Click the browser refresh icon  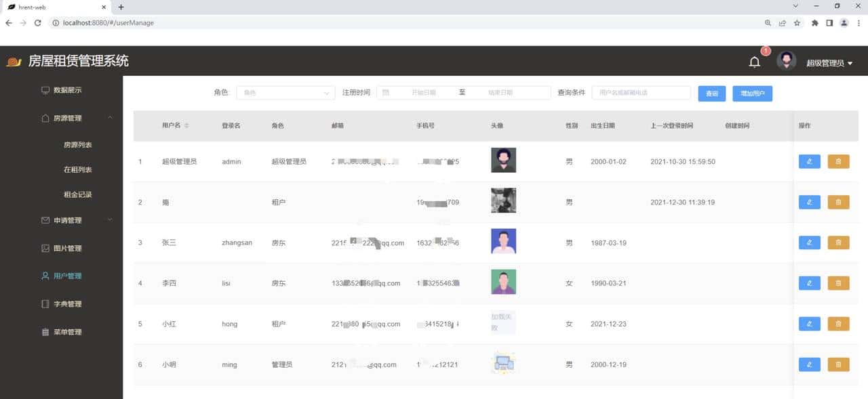coord(38,22)
